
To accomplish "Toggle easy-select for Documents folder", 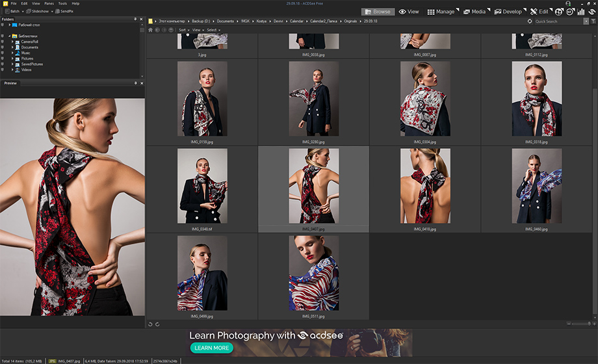I will point(3,47).
